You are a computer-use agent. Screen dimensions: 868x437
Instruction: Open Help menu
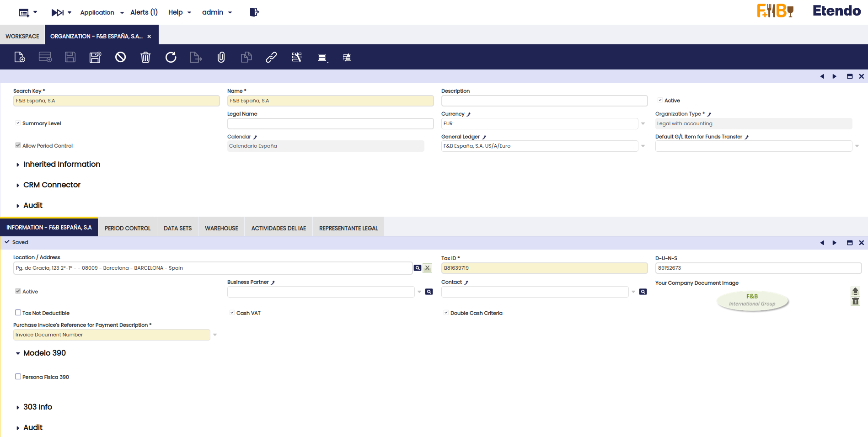179,12
